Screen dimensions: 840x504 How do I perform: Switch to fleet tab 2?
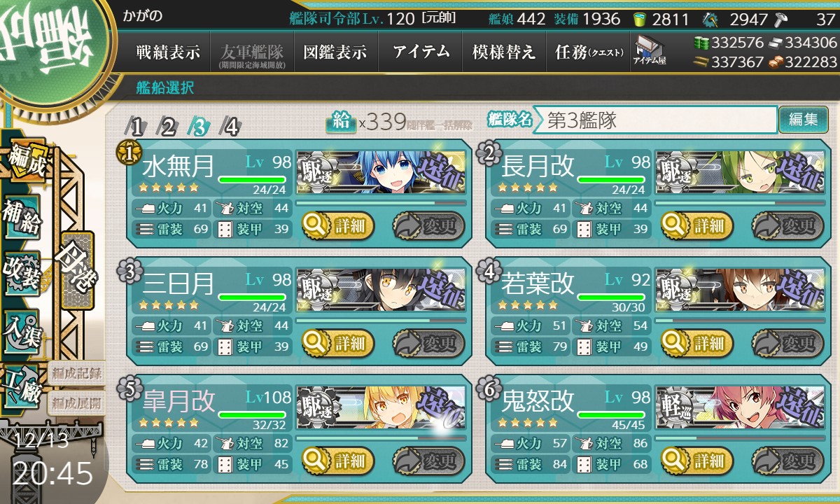coord(168,126)
